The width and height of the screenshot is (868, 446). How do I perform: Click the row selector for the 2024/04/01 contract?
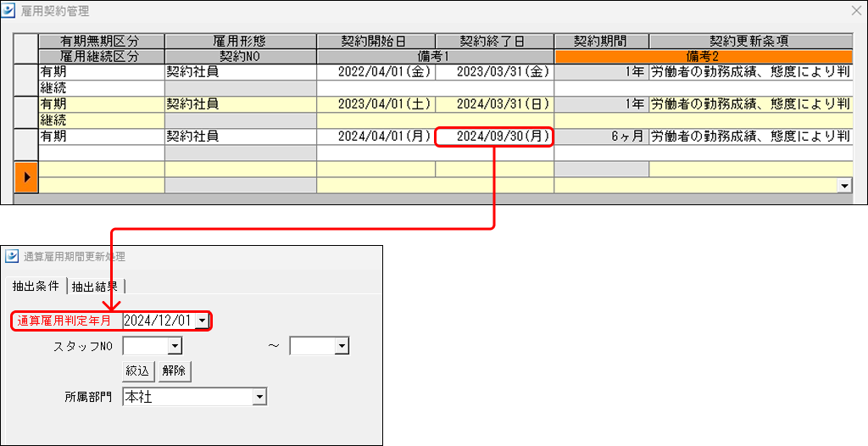(x=25, y=145)
